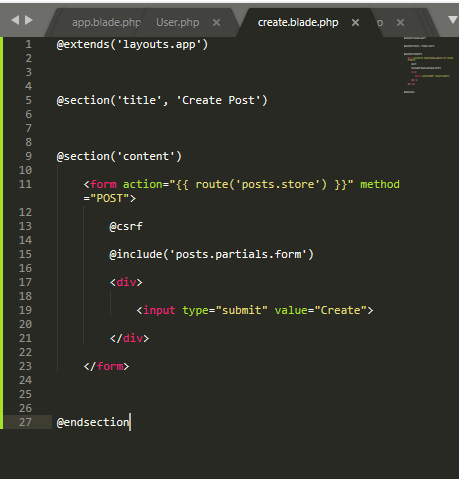The image size is (459, 479).
Task: Click the code minimap preview
Action: (x=428, y=65)
